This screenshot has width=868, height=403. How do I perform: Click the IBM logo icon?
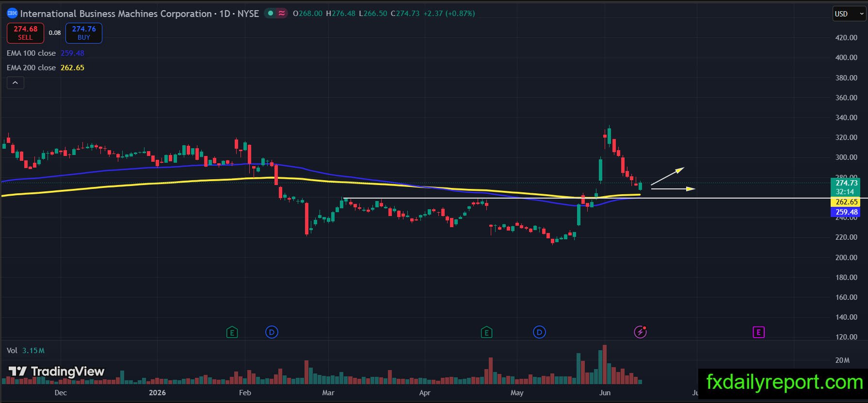(x=12, y=14)
